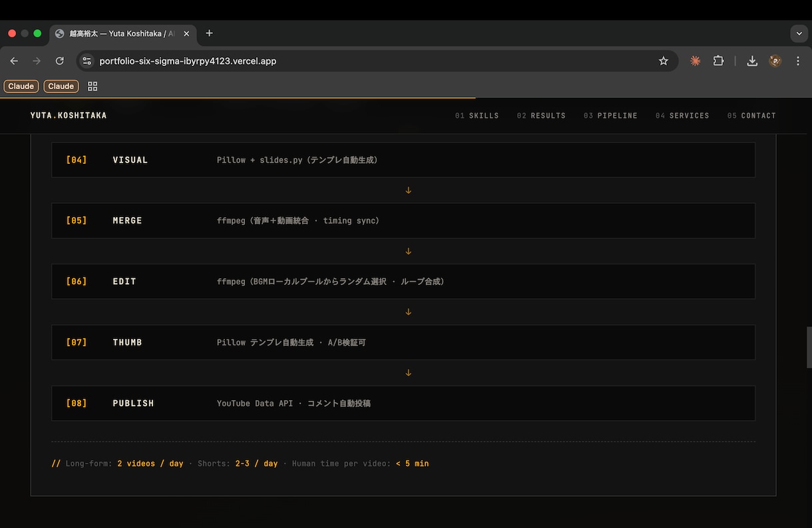
Task: Click the [04] step number
Action: (x=77, y=160)
